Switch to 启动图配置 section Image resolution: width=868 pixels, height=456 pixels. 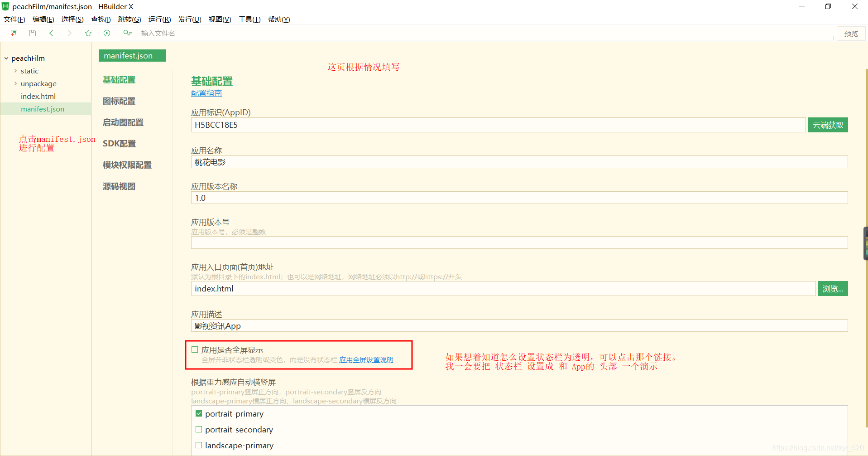[123, 122]
